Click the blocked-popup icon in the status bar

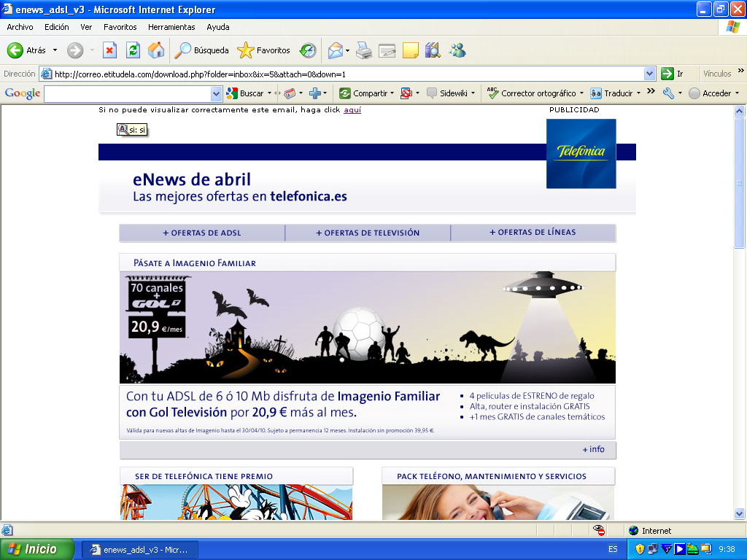598,530
